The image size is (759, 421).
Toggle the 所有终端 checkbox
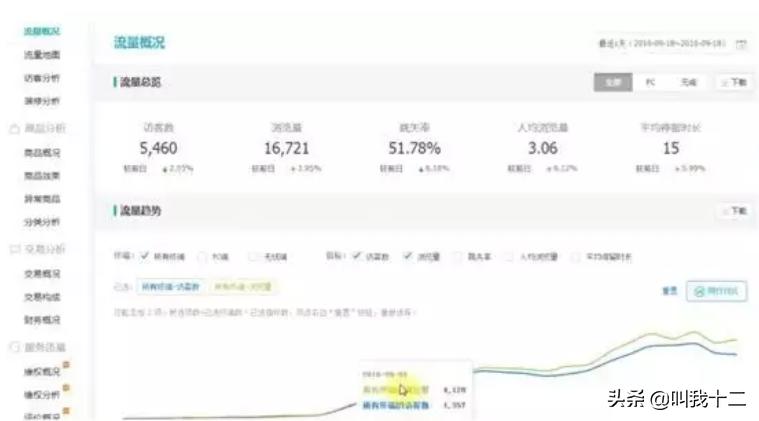[x=144, y=256]
